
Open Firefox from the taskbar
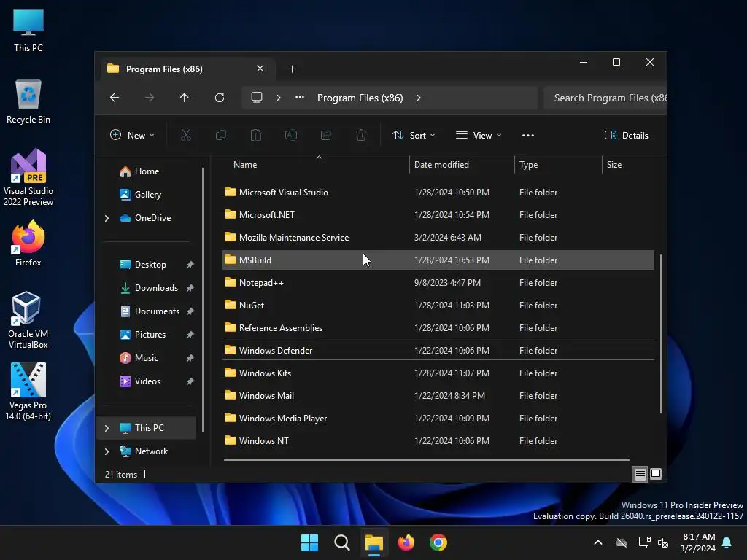pos(406,542)
